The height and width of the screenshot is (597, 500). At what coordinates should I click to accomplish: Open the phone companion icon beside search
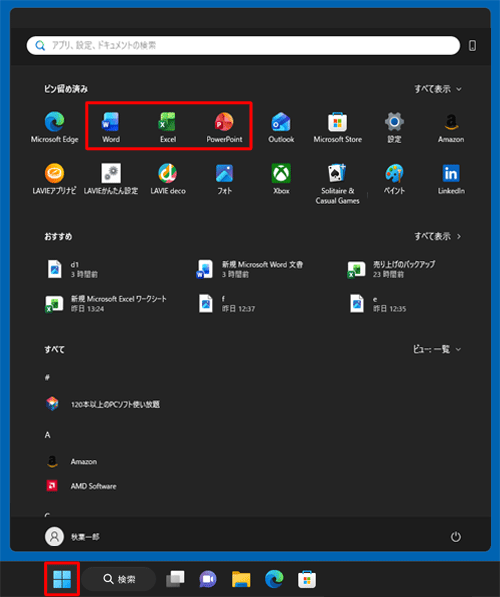472,46
